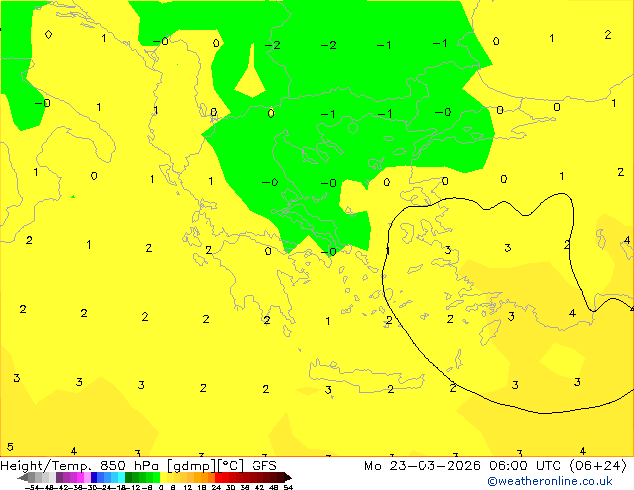Select the dark blue legend swatch at -30
This screenshot has height=490, width=634.
point(94,477)
